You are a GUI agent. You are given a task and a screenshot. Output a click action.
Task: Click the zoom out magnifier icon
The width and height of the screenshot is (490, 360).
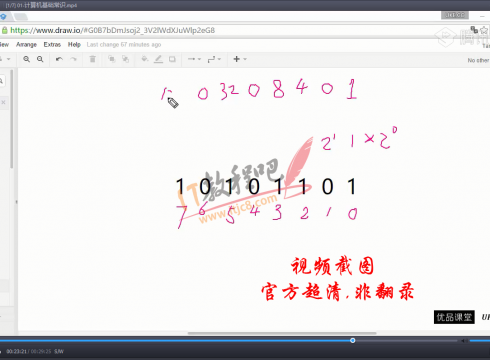(x=40, y=59)
